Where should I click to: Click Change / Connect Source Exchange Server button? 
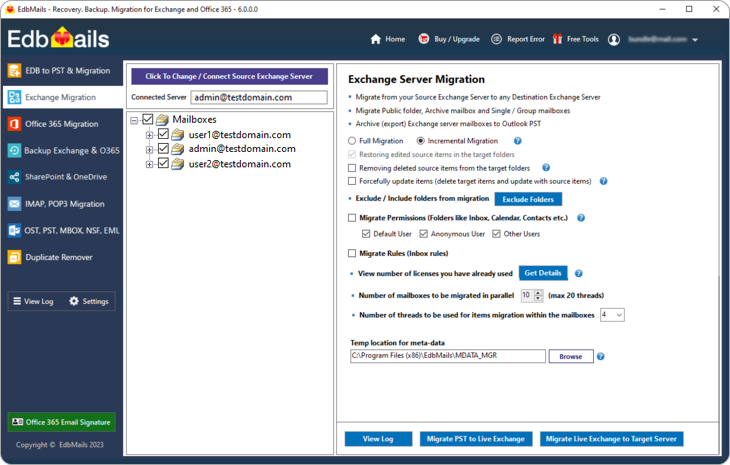click(x=230, y=76)
